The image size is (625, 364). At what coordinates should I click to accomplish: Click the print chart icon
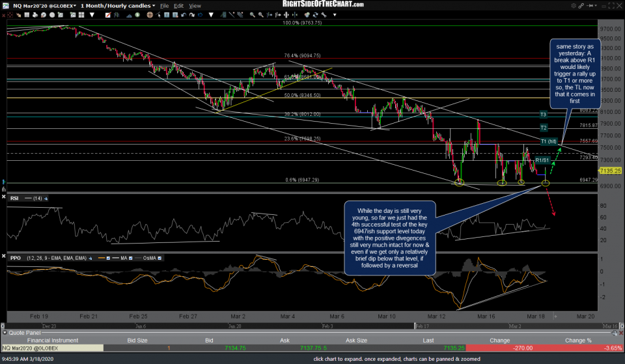(x=35, y=15)
